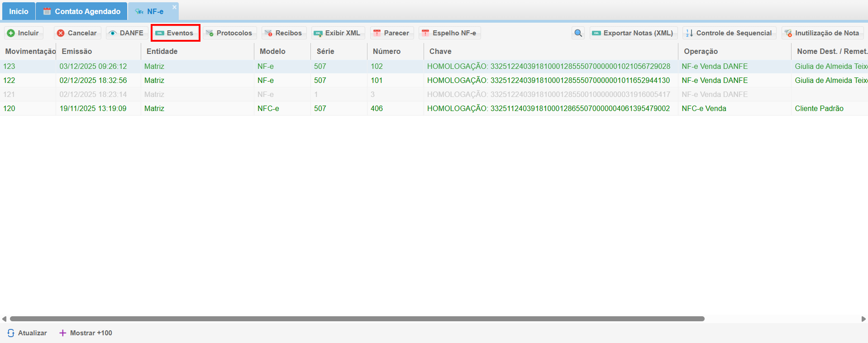Image resolution: width=868 pixels, height=343 pixels.
Task: Open Inutilização de Nota
Action: 822,33
